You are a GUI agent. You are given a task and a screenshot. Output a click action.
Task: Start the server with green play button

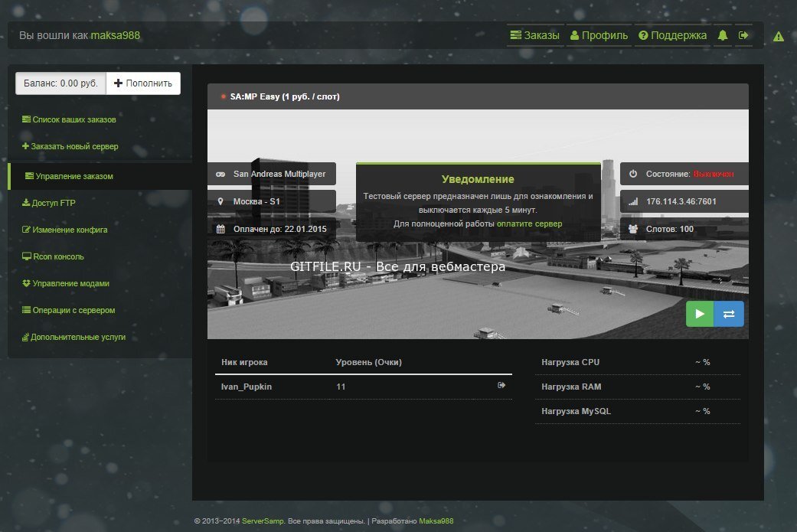click(x=700, y=314)
